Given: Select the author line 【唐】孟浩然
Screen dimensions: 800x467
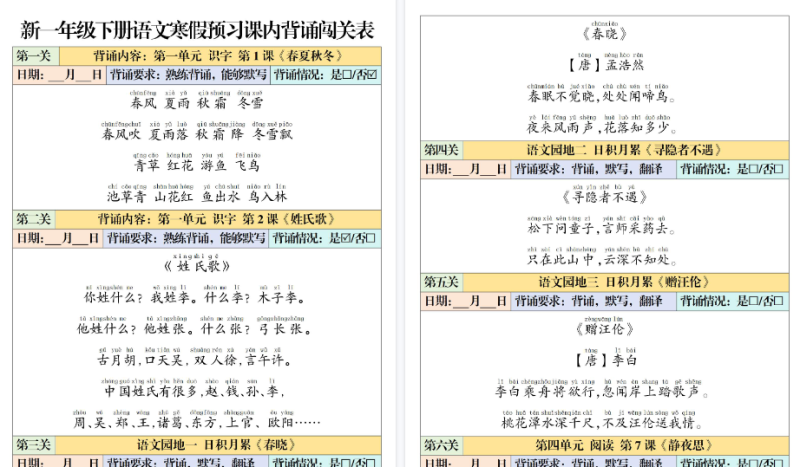Looking at the screenshot, I should (x=605, y=65).
